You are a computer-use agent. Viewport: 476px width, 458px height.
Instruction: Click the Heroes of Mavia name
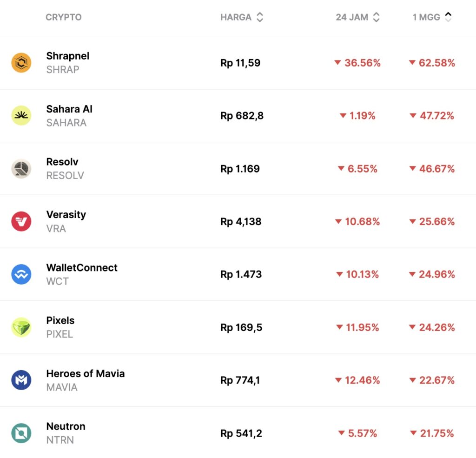point(86,374)
